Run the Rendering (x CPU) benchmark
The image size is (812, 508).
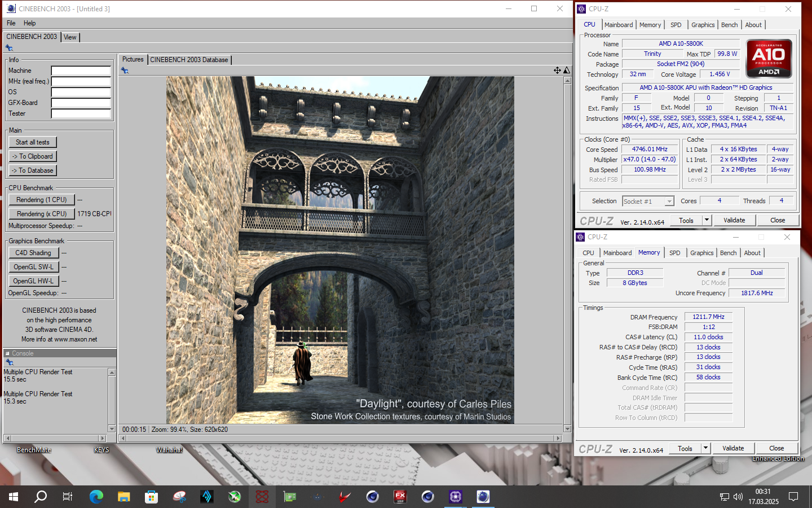[42, 214]
